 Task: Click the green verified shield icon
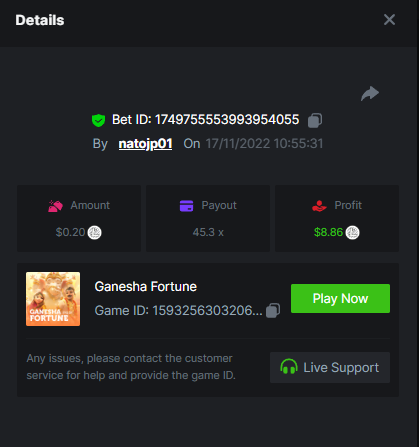[98, 120]
